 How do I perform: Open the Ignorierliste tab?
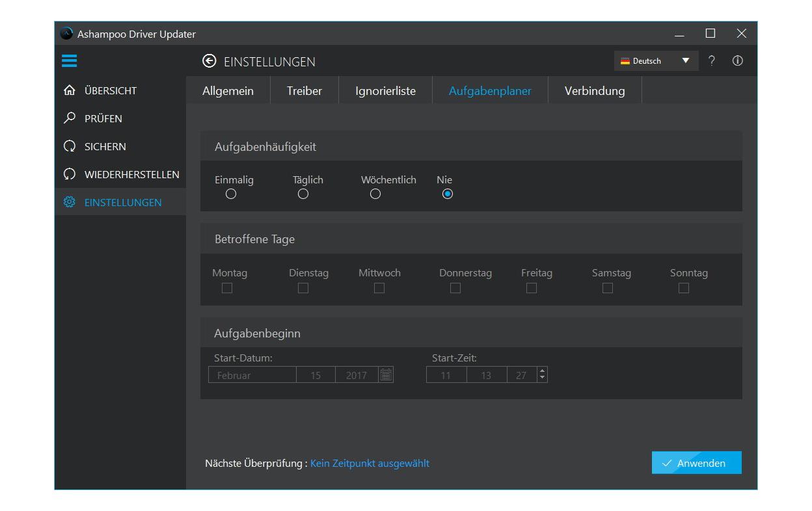click(x=385, y=91)
